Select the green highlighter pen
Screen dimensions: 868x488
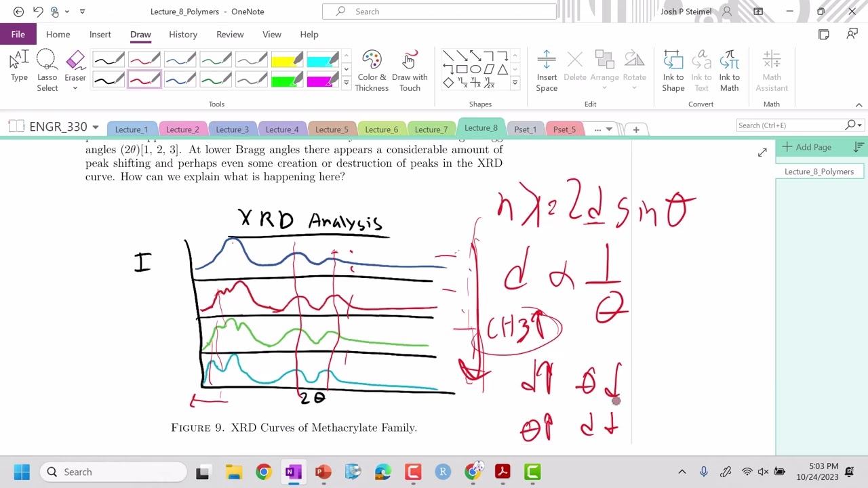pos(288,81)
